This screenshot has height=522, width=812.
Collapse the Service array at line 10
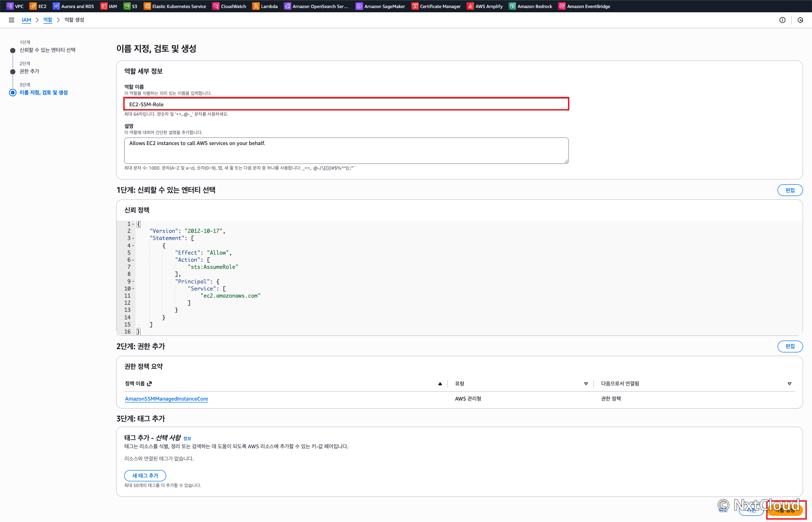tap(133, 289)
